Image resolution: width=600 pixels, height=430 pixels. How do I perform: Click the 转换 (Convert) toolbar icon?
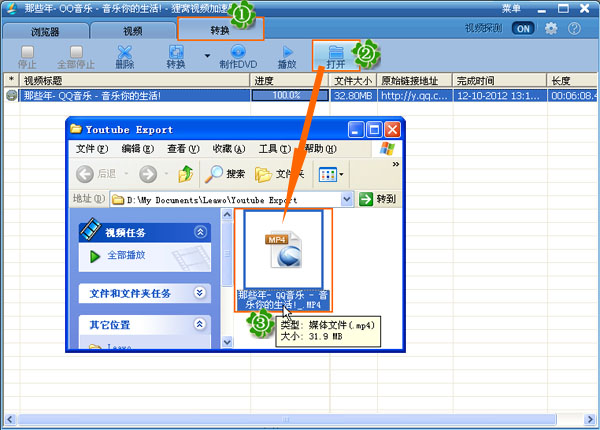[176, 52]
